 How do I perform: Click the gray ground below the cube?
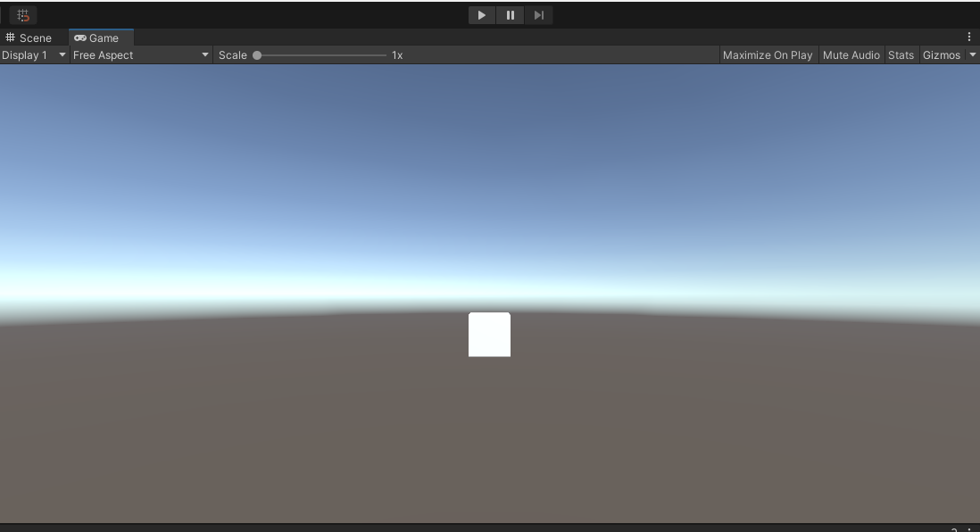(489, 428)
